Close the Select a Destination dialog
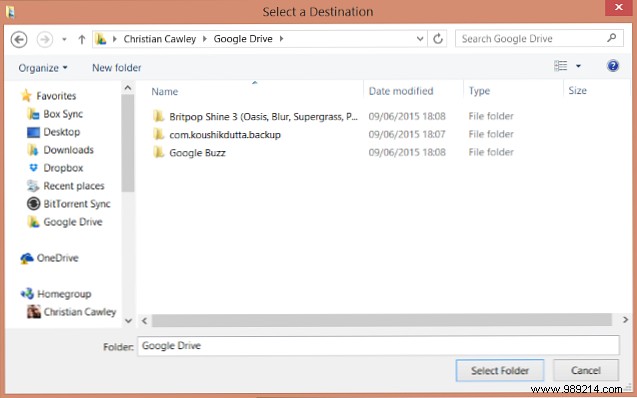Viewport: 637px width, 398px height. click(618, 8)
